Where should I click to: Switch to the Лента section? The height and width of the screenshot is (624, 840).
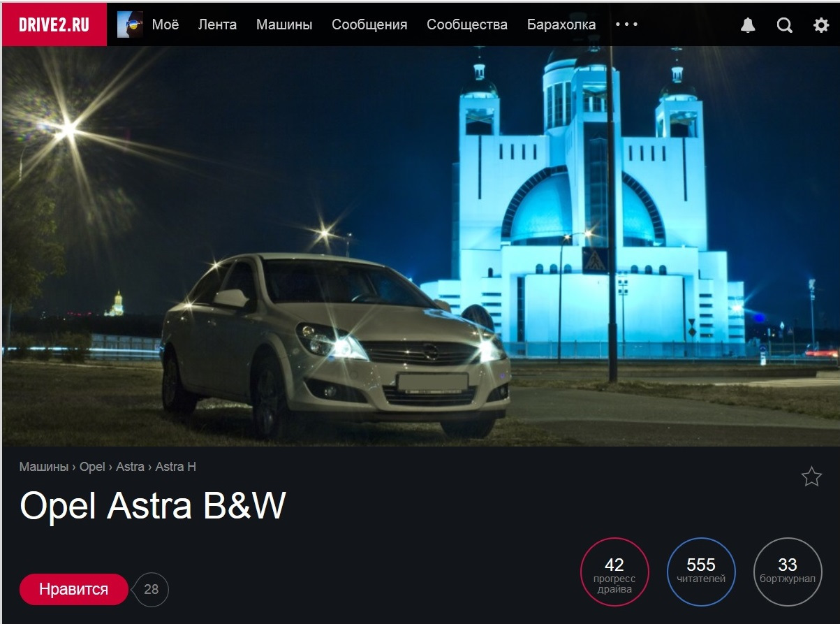[219, 24]
